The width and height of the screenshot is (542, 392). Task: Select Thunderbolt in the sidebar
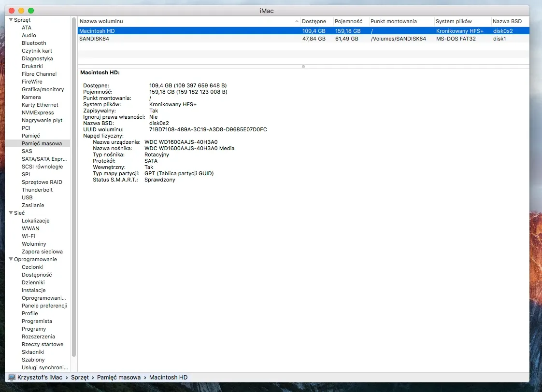pyautogui.click(x=37, y=190)
